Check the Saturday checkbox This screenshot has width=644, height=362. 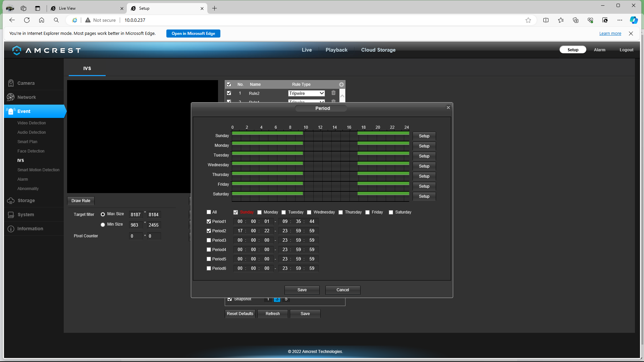coord(391,212)
